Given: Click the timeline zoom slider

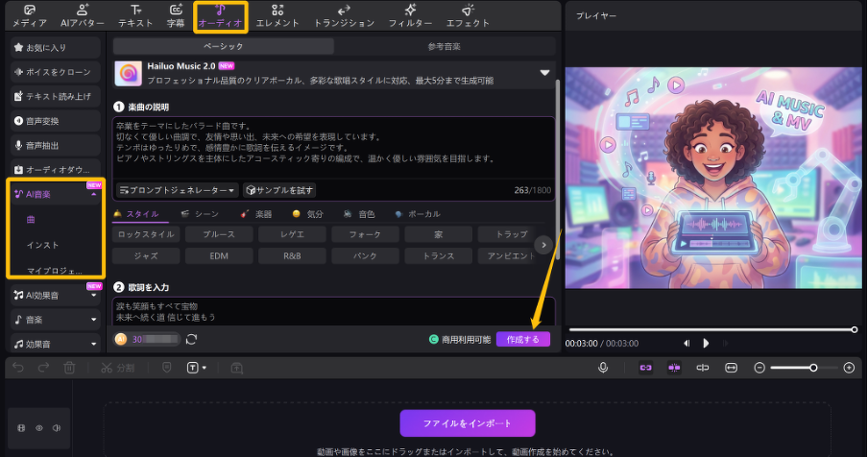Looking at the screenshot, I should (803, 368).
